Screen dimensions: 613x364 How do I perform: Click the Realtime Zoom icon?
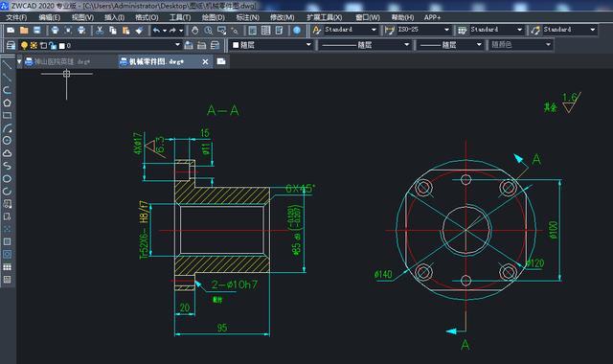[209, 30]
